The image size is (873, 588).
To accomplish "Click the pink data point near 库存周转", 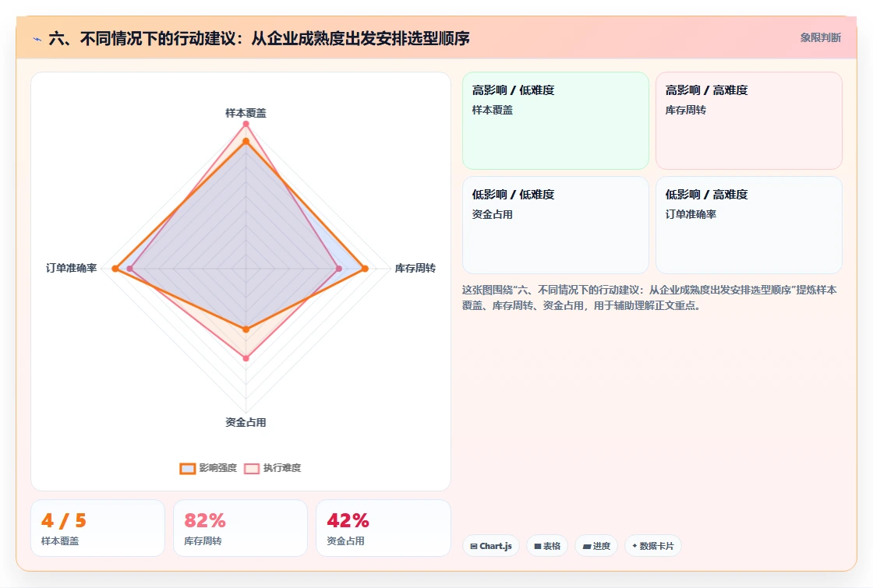I will tap(339, 269).
